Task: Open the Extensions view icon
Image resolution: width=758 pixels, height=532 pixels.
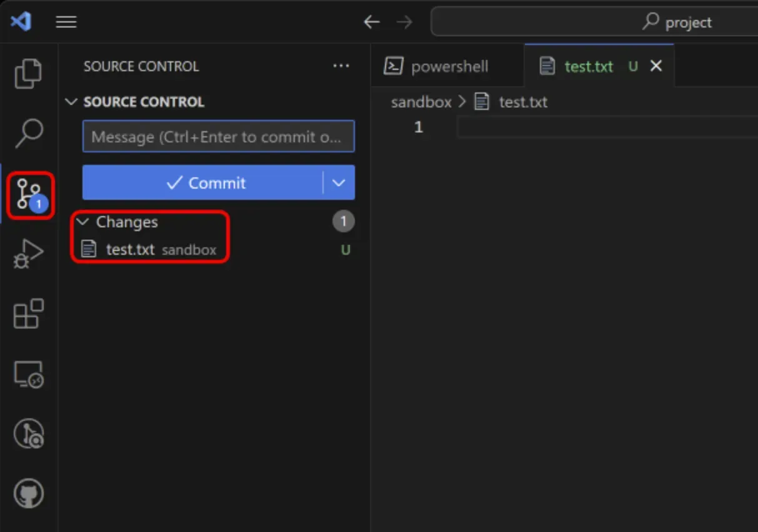Action: tap(29, 313)
